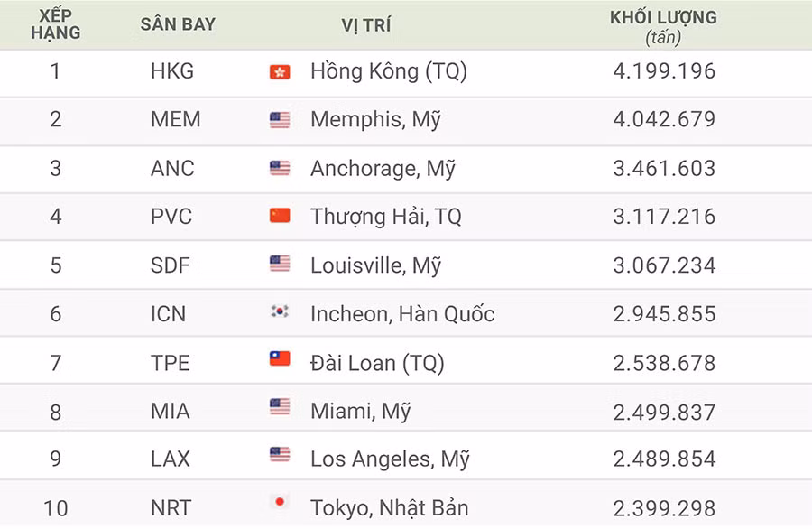
Task: Click the VỊ TRÍ column header
Action: pos(366,25)
